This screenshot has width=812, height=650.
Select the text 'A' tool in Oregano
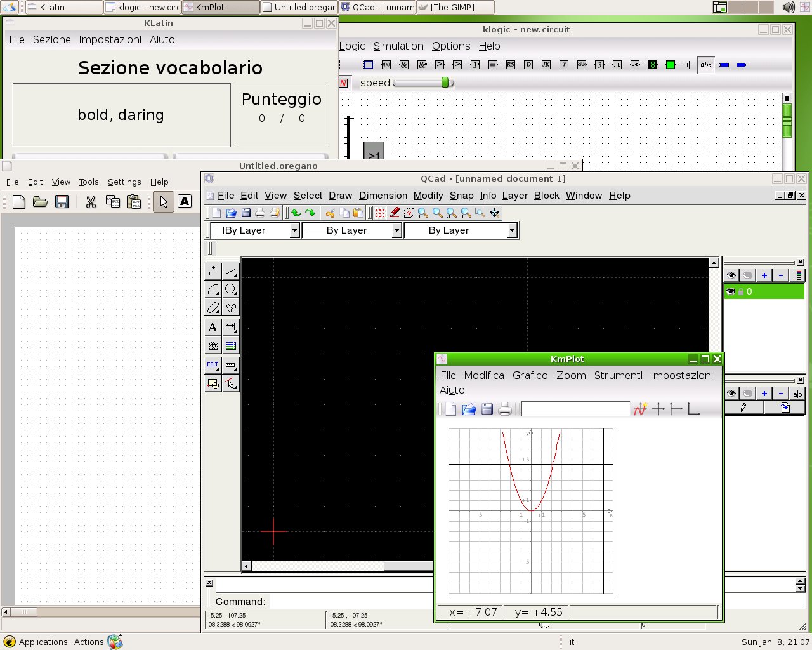185,201
